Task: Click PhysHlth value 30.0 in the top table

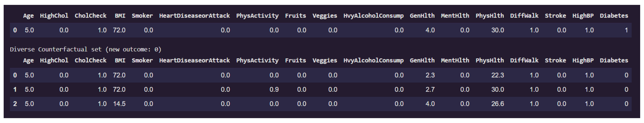Action: coord(497,30)
